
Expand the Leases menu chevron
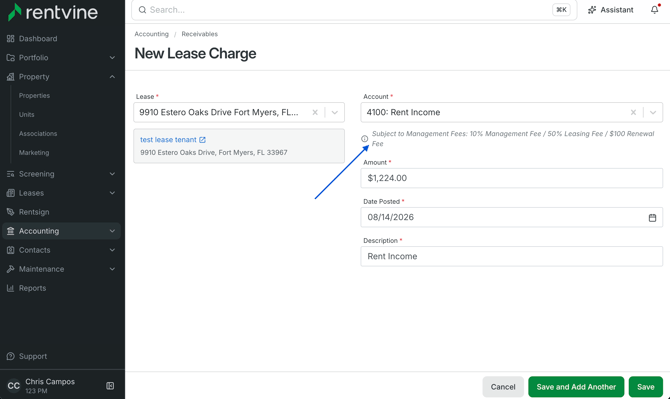click(112, 193)
